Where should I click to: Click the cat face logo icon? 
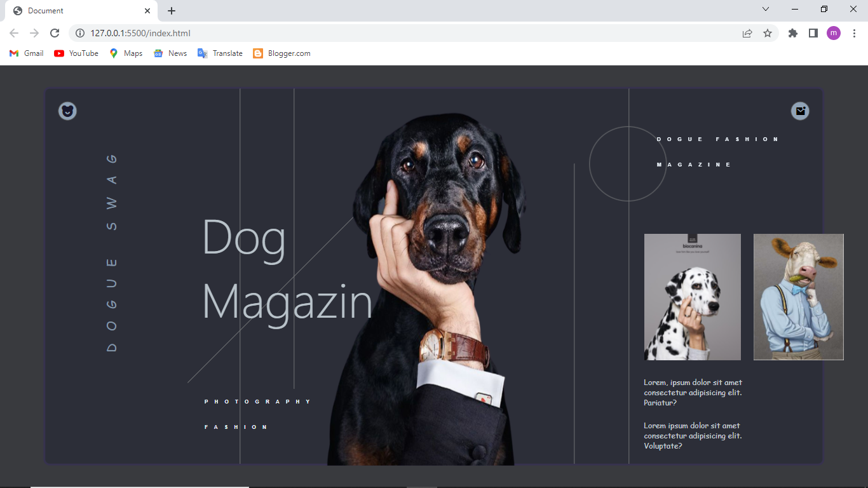coord(67,111)
